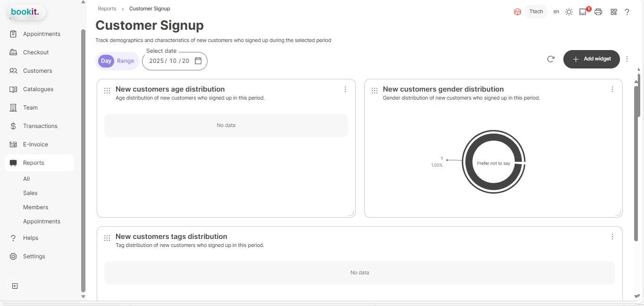The height and width of the screenshot is (306, 644).
Task: Click the Reports breadcrumb link
Action: tap(107, 8)
